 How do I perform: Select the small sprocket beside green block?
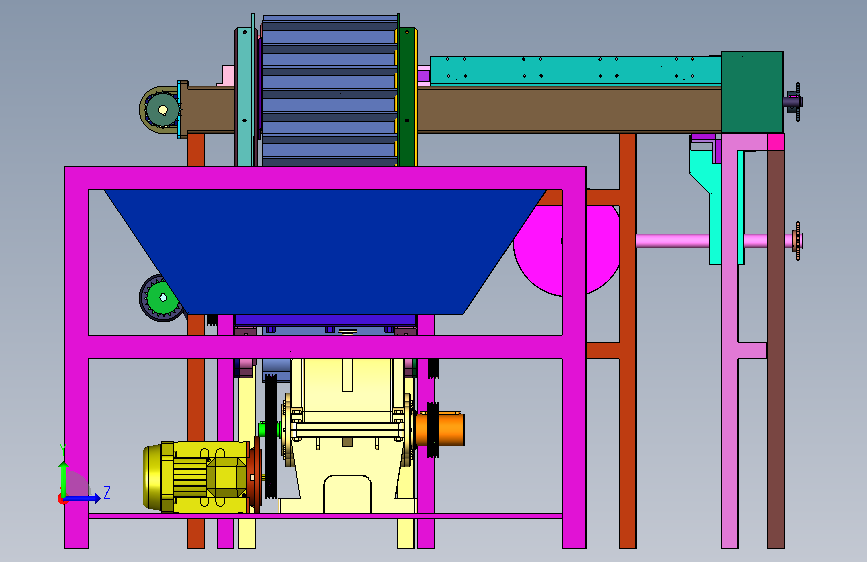(x=797, y=102)
